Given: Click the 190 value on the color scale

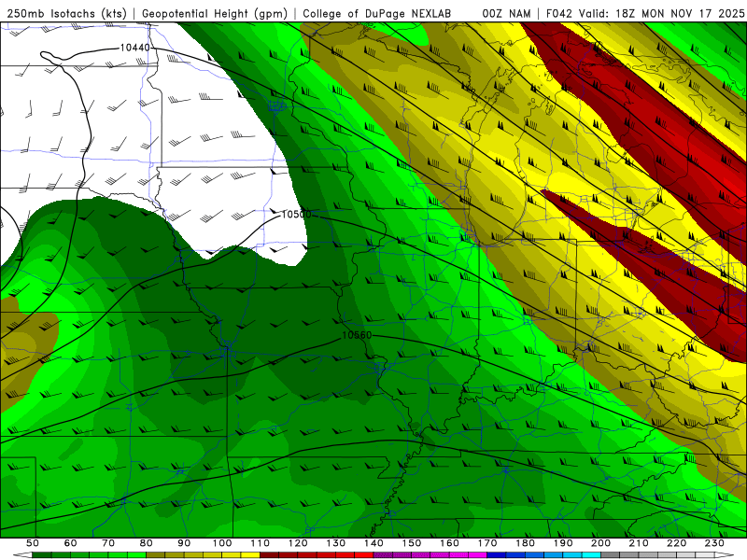Looking at the screenshot, I should [563, 543].
